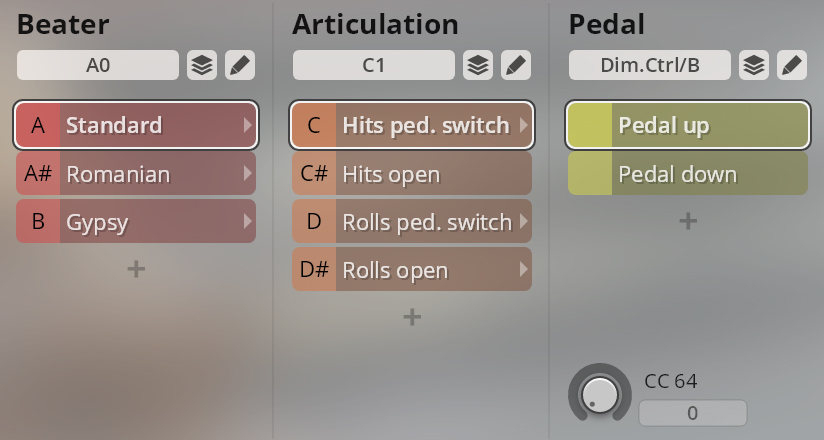Click the pencil edit icon for Pedal

(792, 65)
